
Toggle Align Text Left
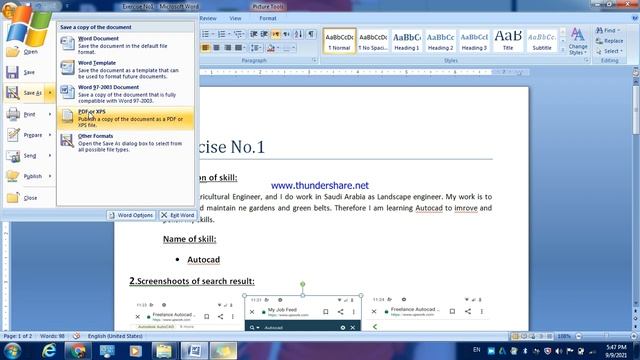pyautogui.click(x=205, y=48)
